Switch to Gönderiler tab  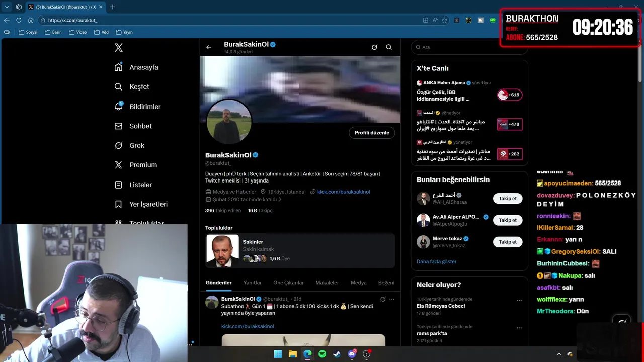coord(219,283)
